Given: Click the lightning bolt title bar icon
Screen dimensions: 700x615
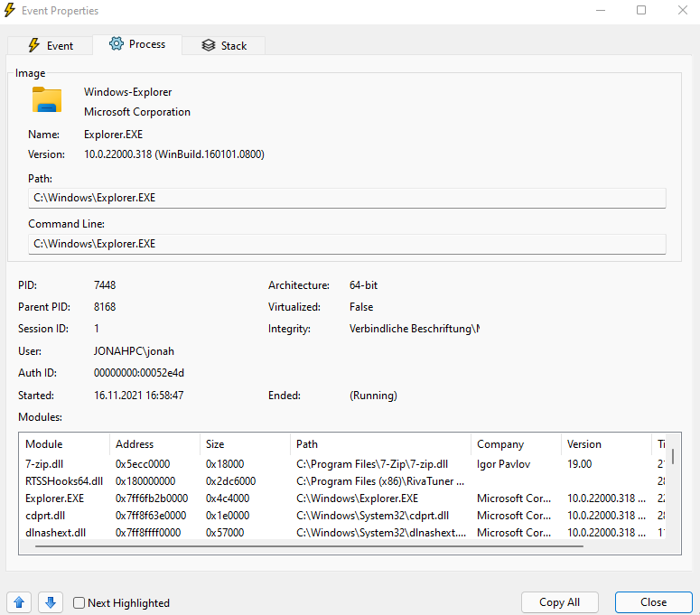Looking at the screenshot, I should (x=9, y=10).
